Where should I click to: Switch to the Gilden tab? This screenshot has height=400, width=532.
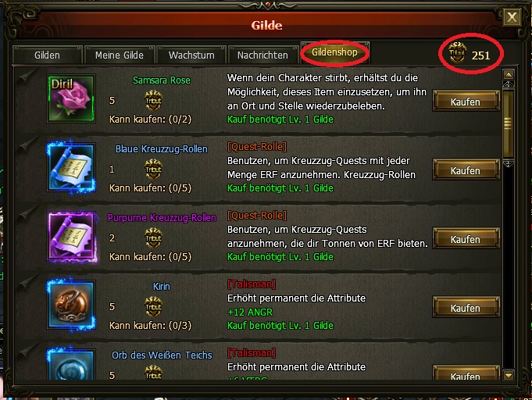(47, 55)
